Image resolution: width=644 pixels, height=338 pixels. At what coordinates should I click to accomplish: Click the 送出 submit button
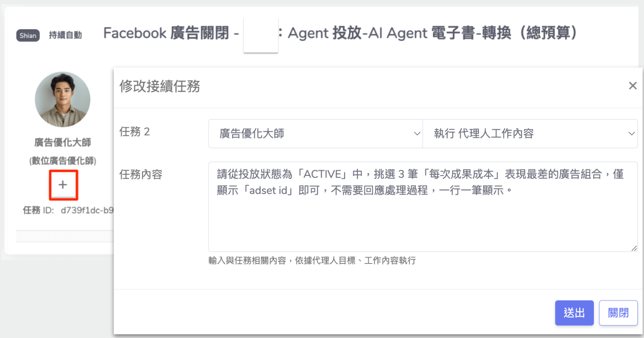[574, 313]
